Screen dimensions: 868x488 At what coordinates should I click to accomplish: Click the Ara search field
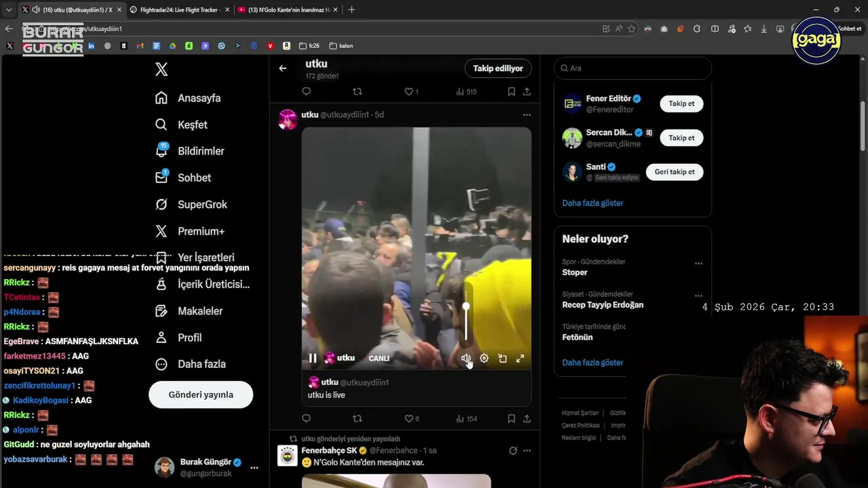(x=633, y=68)
